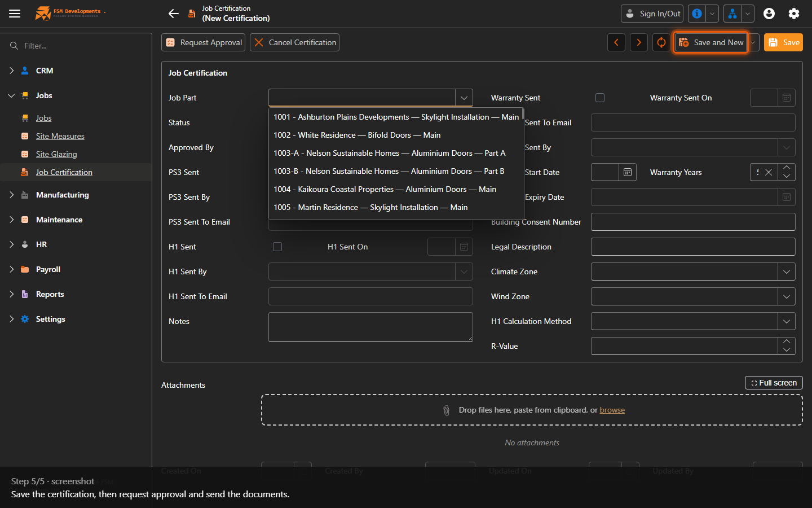Collapse the Job Part dropdown arrow
This screenshot has height=508, width=812.
point(464,98)
